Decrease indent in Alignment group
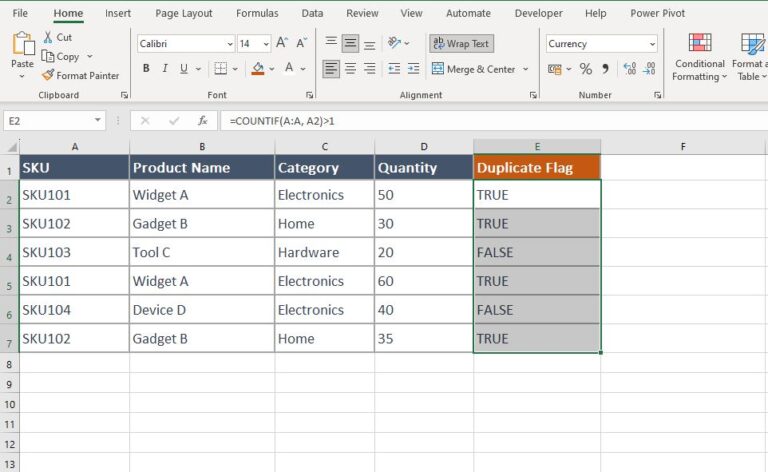This screenshot has height=472, width=768. click(394, 69)
